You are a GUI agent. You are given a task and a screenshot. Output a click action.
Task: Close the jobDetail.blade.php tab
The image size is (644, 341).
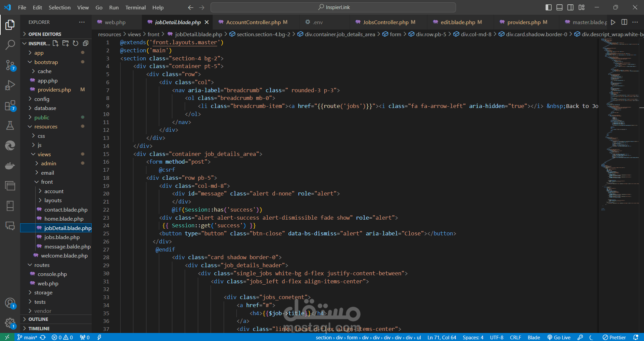[207, 22]
